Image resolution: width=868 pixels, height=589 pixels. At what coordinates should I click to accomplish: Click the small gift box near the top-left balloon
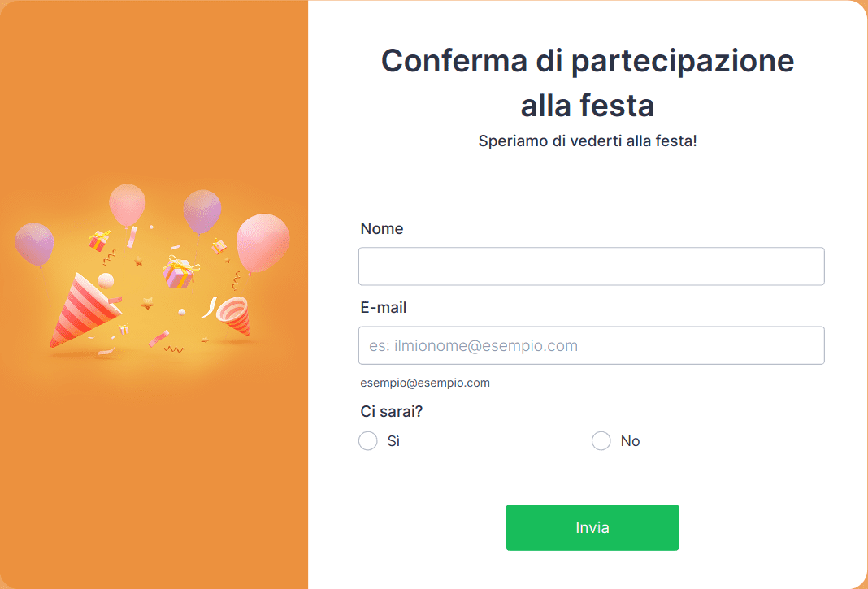[x=100, y=240]
